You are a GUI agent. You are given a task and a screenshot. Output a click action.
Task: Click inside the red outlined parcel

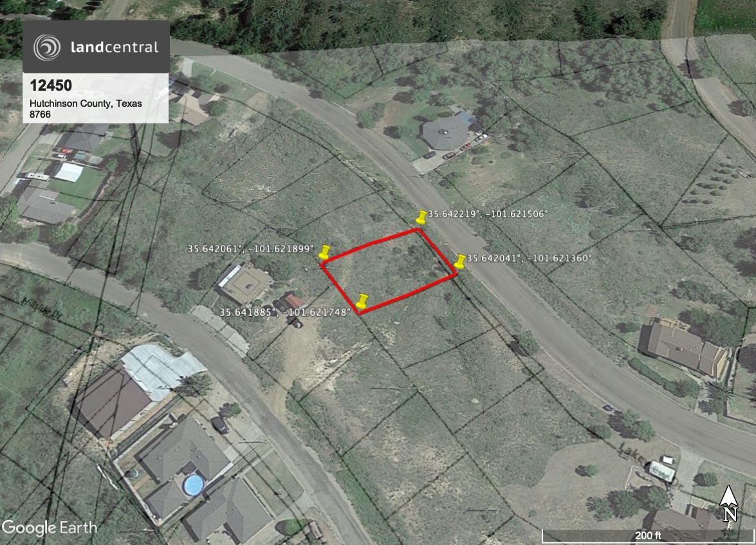[389, 271]
